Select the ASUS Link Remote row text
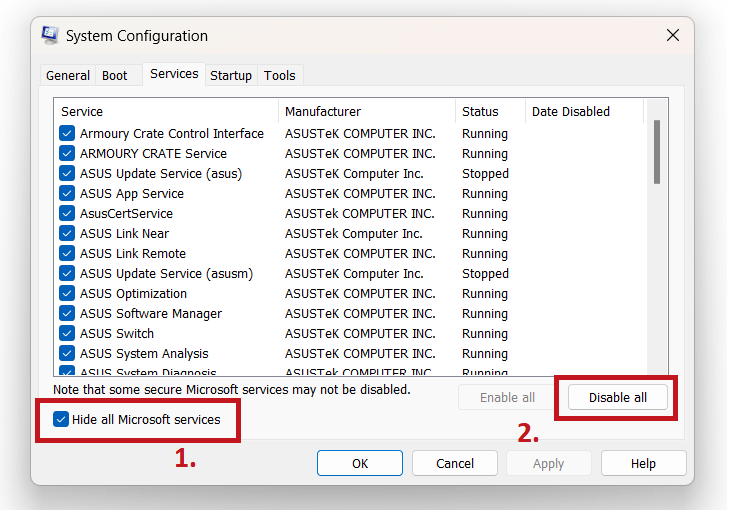The image size is (730, 517). tap(133, 254)
